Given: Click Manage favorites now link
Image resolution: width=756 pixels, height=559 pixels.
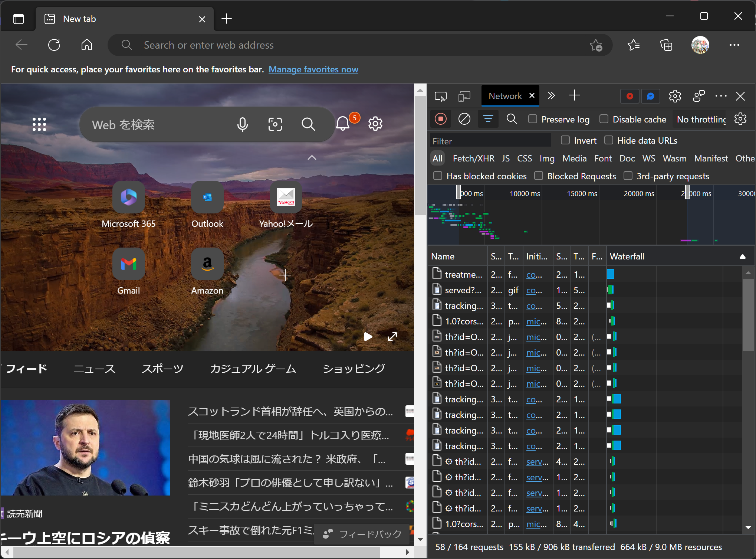Looking at the screenshot, I should pos(313,69).
